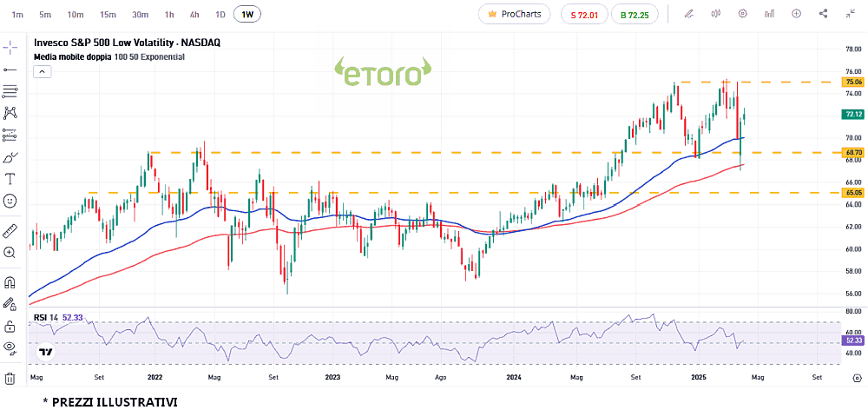This screenshot has width=868, height=410.
Task: Delete drawings with the trash icon
Action: tap(10, 378)
